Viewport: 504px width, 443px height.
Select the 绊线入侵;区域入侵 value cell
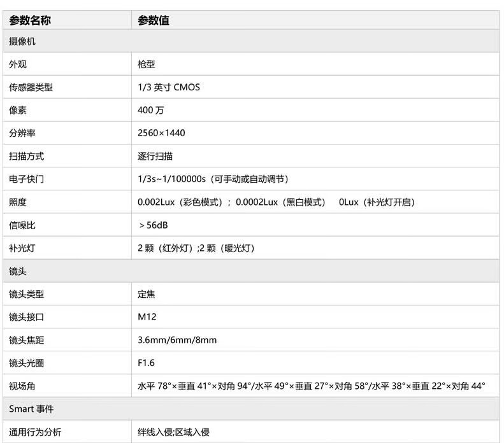pos(173,432)
